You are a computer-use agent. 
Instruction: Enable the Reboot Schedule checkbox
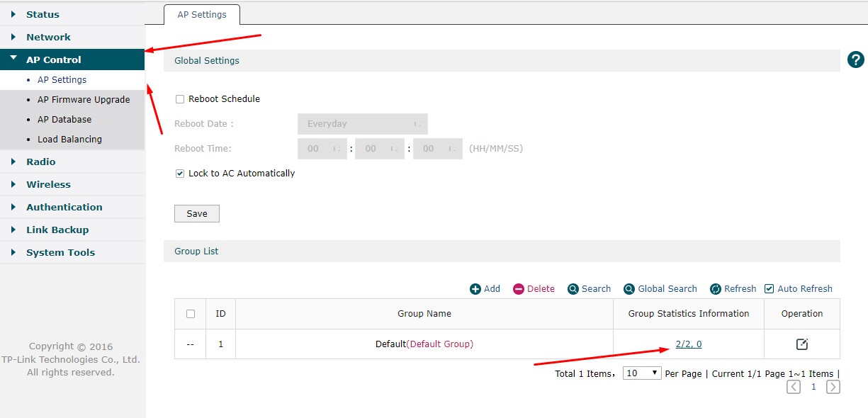(x=180, y=99)
